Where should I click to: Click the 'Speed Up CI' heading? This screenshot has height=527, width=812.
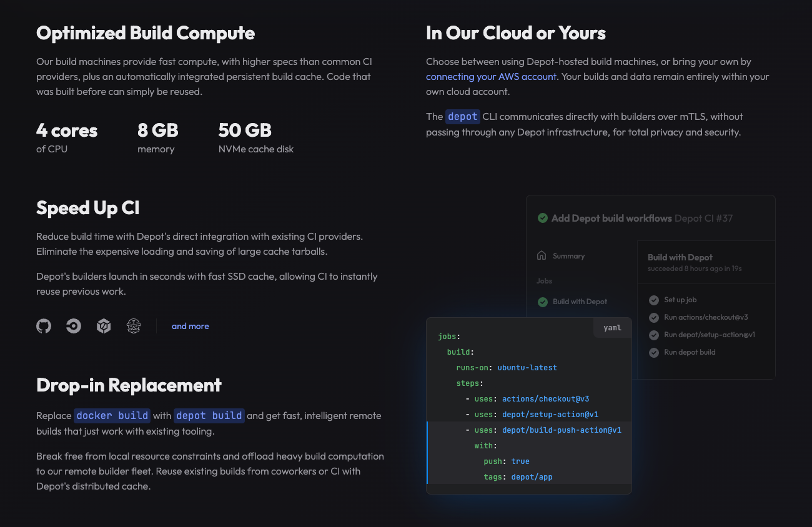[87, 208]
